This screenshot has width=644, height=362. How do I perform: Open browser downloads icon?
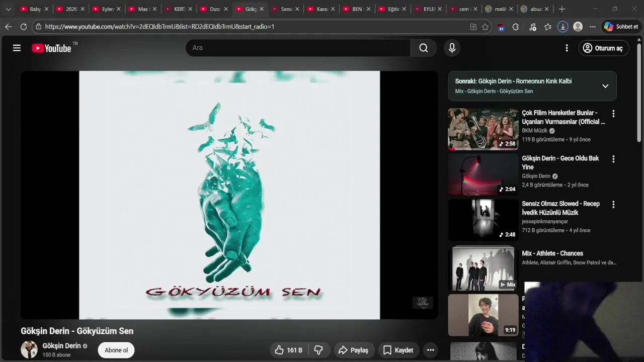[x=563, y=27]
